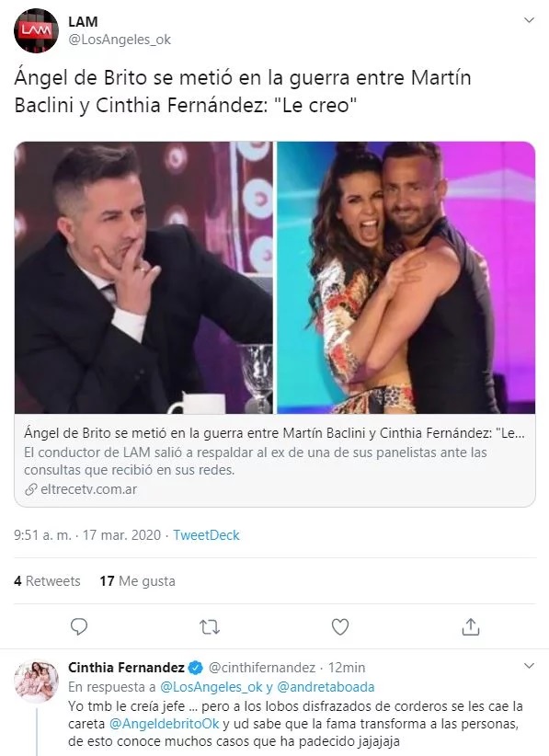549x756 pixels.
Task: Open the @LosAngeles_ok mention in reply
Action: pyautogui.click(x=212, y=687)
